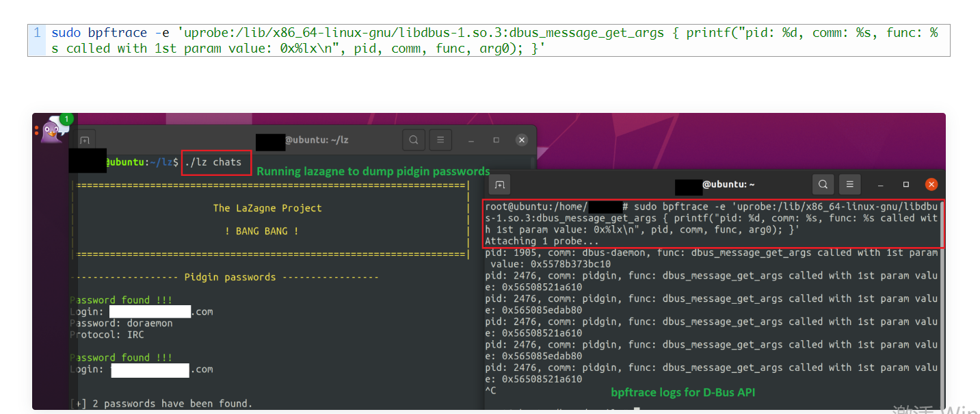Open search in the ~/lz terminal window
Image resolution: width=980 pixels, height=414 pixels.
click(414, 140)
